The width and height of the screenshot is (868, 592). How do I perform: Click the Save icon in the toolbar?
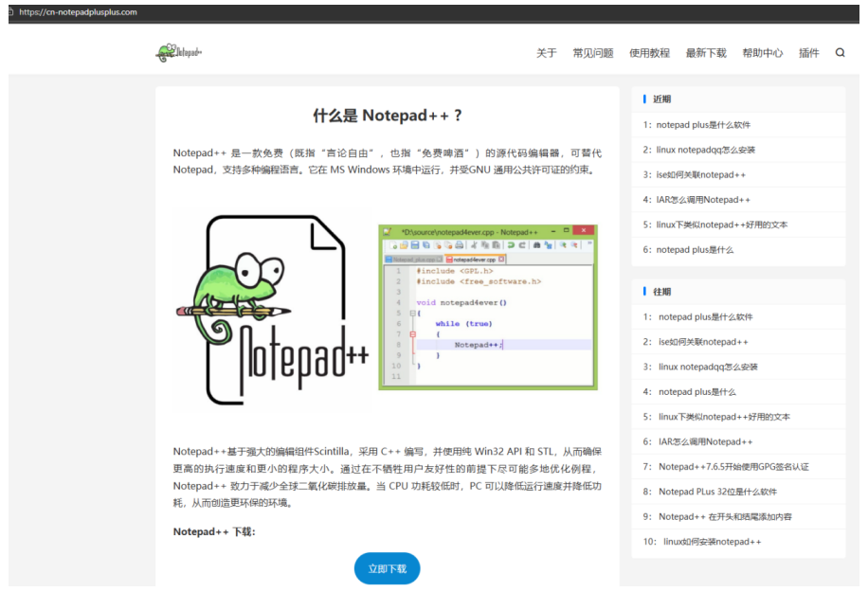tap(415, 245)
